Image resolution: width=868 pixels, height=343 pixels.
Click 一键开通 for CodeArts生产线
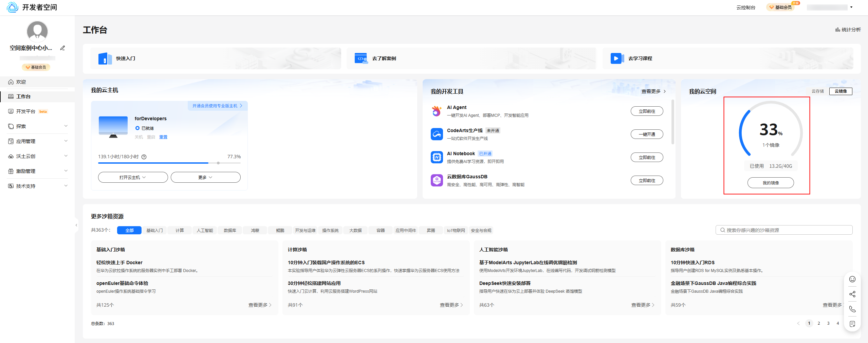coord(647,134)
